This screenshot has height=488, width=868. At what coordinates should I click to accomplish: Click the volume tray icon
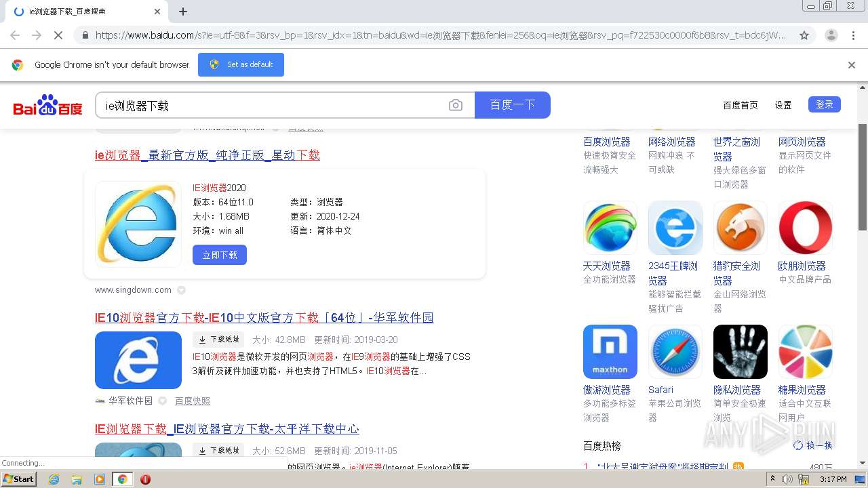pyautogui.click(x=787, y=479)
